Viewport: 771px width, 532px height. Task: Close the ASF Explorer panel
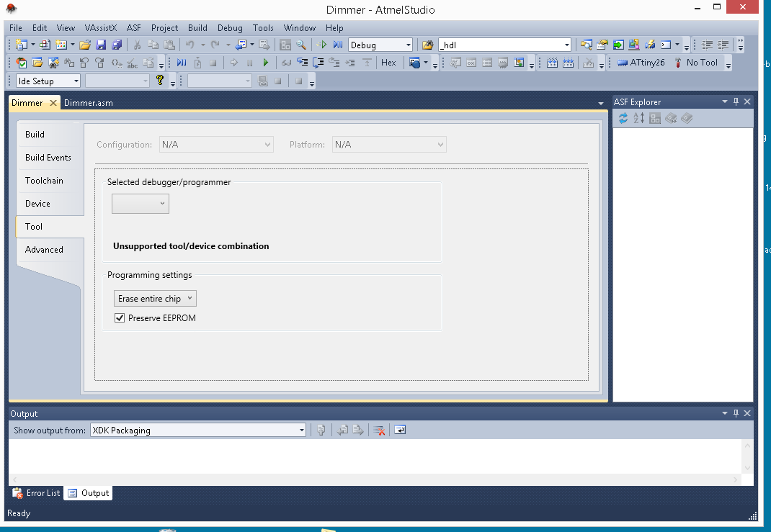coord(747,102)
